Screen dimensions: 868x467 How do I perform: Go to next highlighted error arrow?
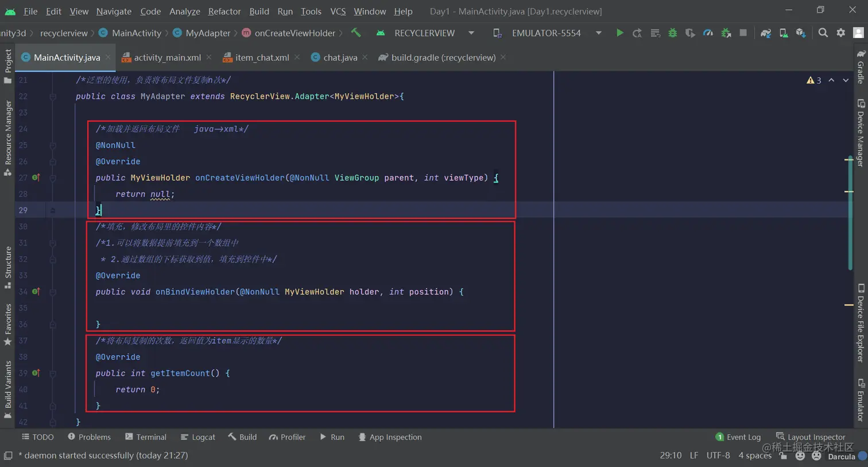click(x=846, y=80)
